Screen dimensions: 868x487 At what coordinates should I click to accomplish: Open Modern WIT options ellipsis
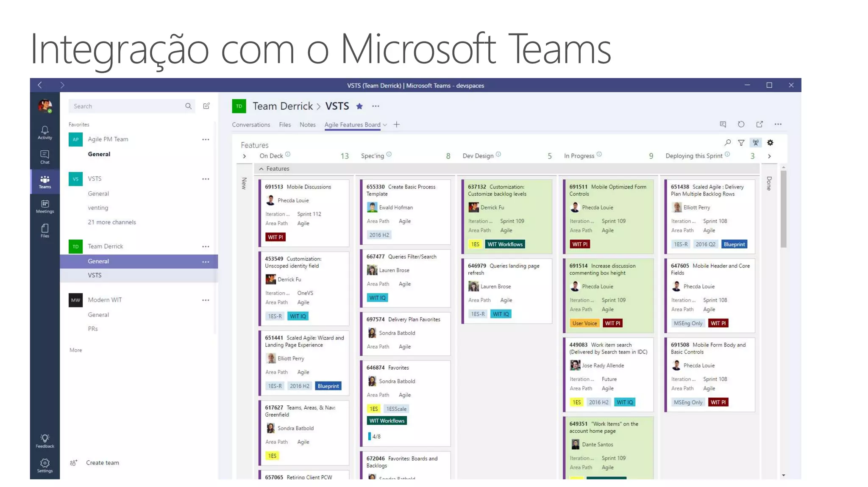pos(206,300)
